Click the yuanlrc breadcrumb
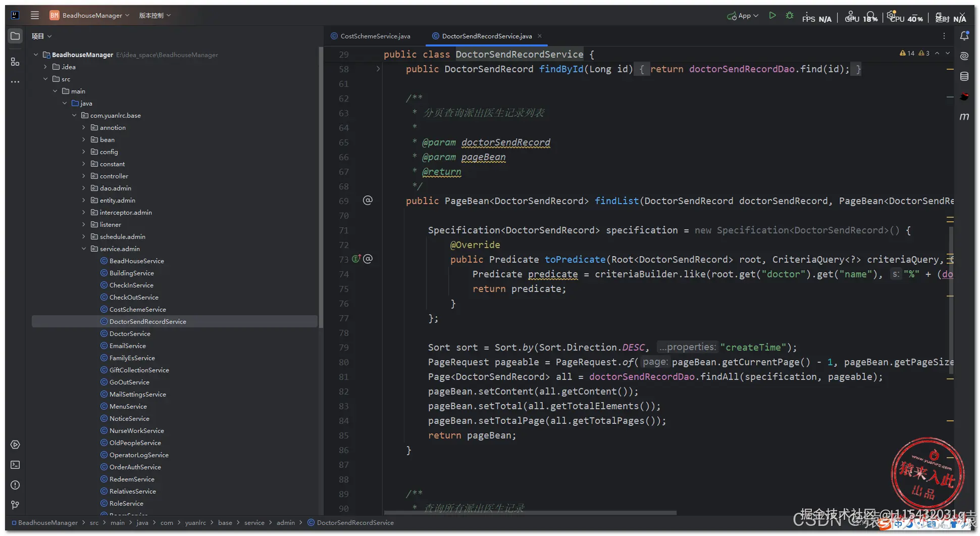 pos(195,523)
